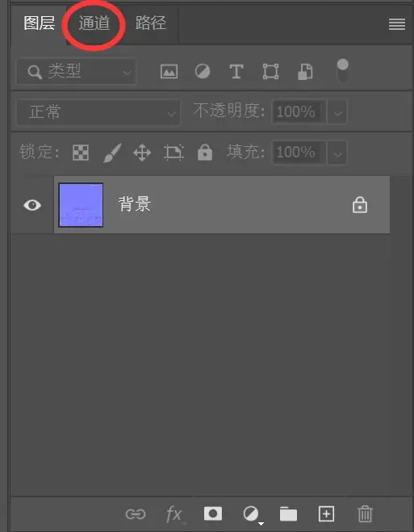Open the 路径 (Paths) tab
Image resolution: width=414 pixels, height=532 pixels.
[x=151, y=23]
